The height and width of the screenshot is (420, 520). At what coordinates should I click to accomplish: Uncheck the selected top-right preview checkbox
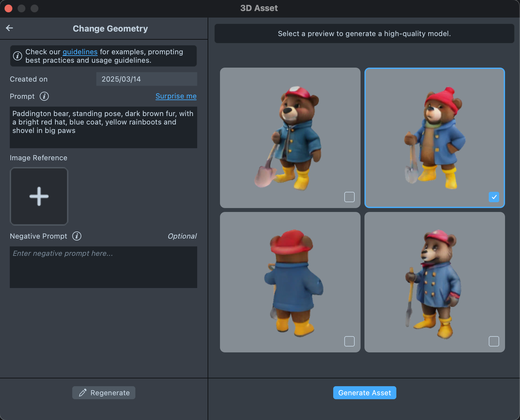point(494,197)
